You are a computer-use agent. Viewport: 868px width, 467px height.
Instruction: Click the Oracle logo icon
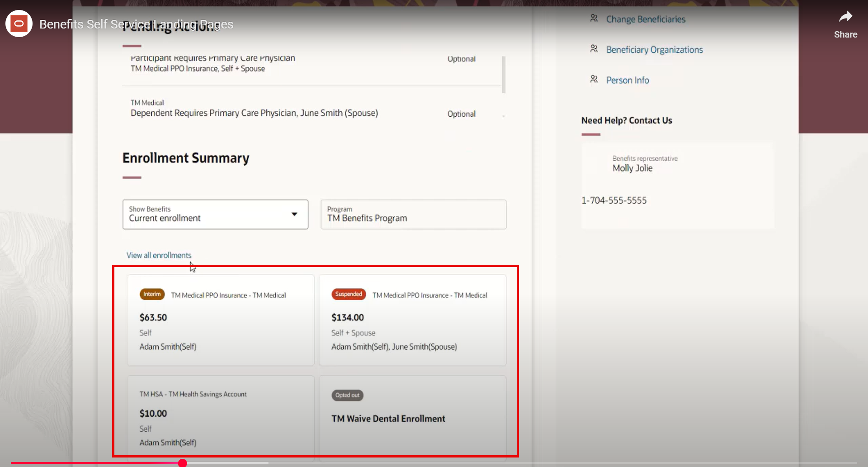click(19, 23)
